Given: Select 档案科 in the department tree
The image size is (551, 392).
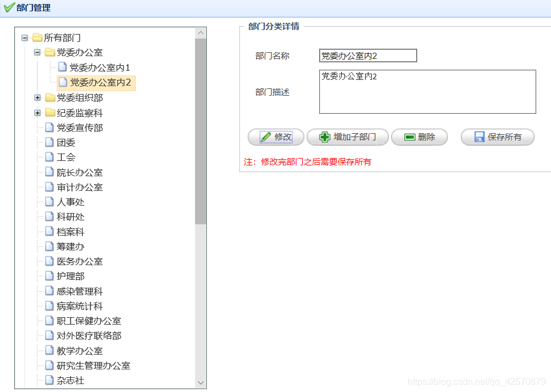Looking at the screenshot, I should click(x=71, y=232).
